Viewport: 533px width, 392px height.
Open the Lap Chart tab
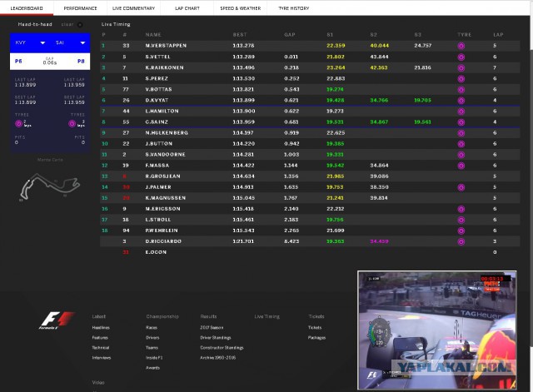(187, 8)
